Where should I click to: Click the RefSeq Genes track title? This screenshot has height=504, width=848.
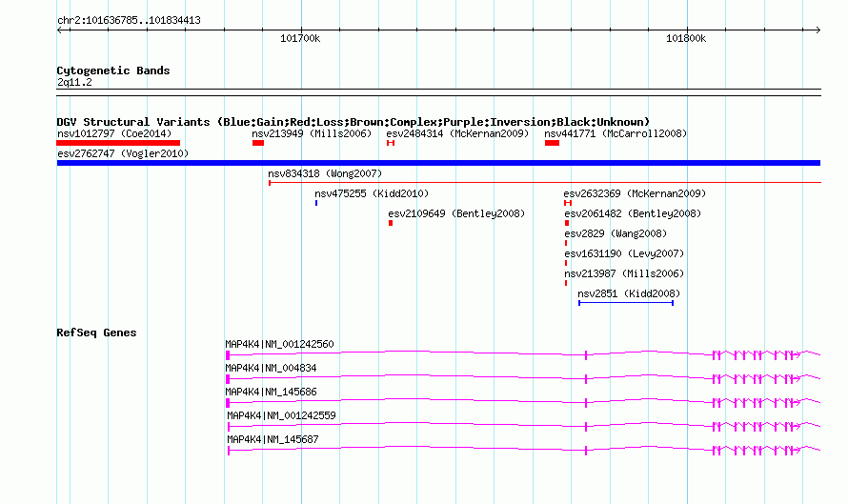click(96, 333)
